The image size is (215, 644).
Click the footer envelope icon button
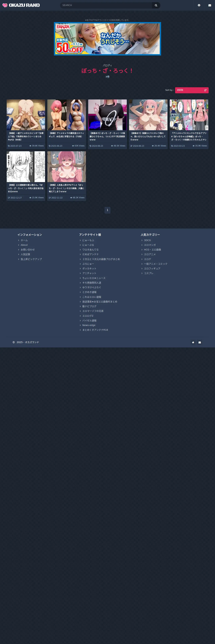pos(199,342)
